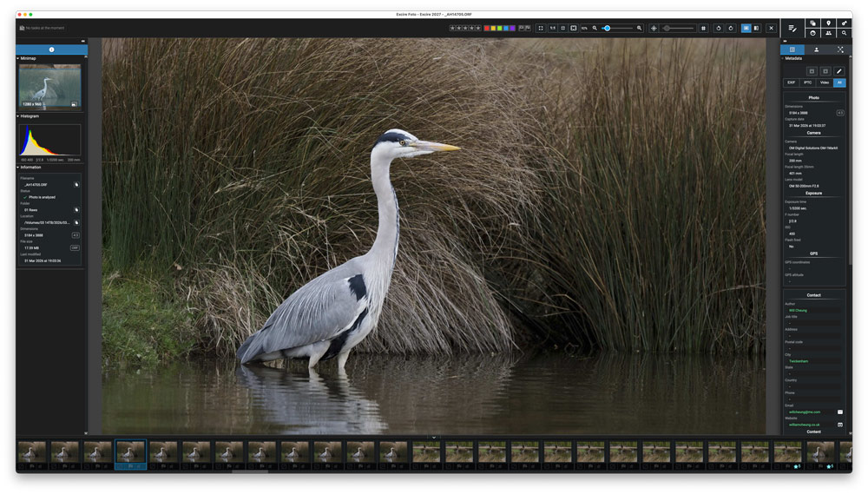The width and height of the screenshot is (868, 494).
Task: Select the EXIF metadata tab
Action: 791,82
